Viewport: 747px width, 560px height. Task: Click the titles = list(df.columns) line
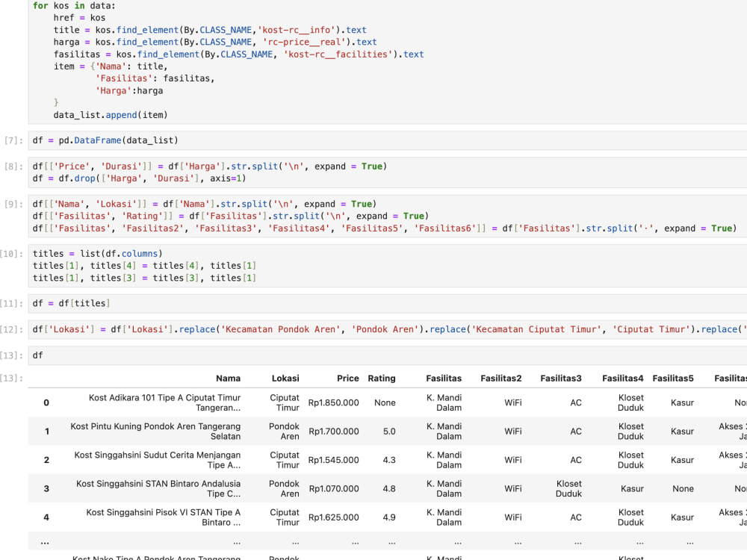[x=98, y=254]
